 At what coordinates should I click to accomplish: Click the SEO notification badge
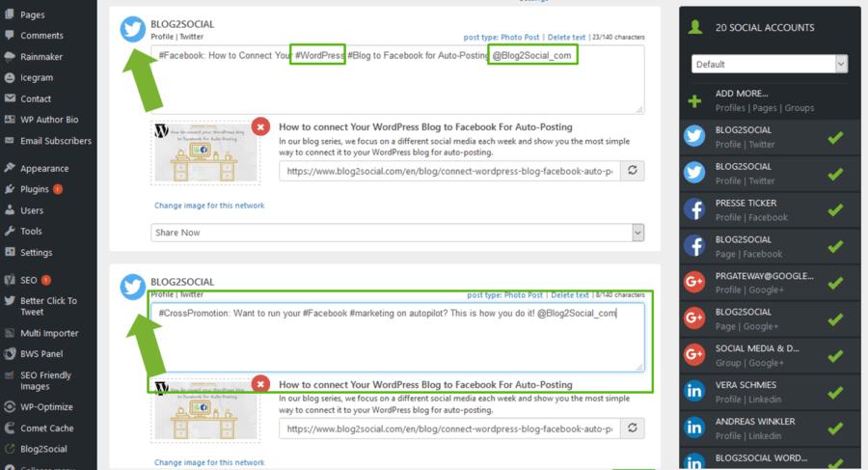pos(46,280)
